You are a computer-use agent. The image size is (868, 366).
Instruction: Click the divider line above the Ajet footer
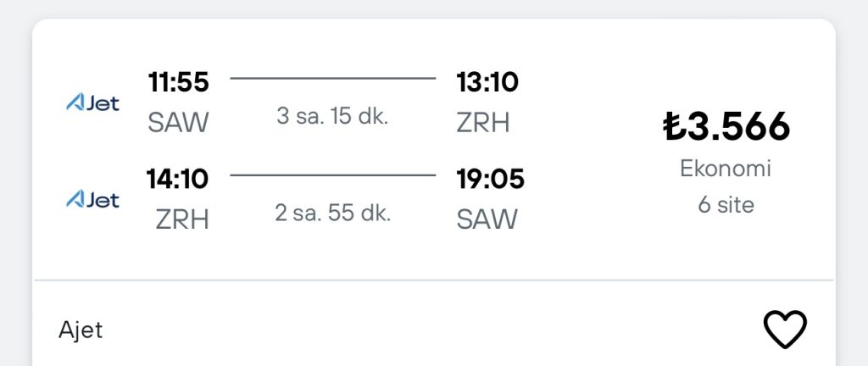(x=434, y=280)
